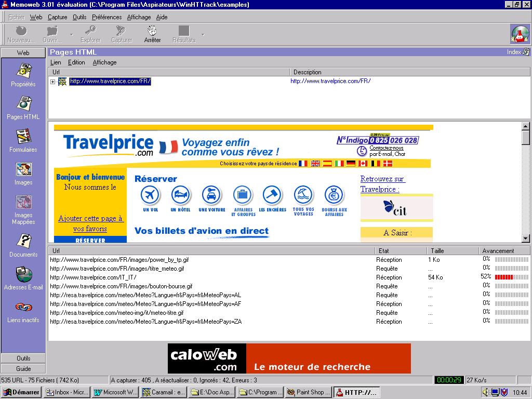Open the Capture menu

coord(57,17)
